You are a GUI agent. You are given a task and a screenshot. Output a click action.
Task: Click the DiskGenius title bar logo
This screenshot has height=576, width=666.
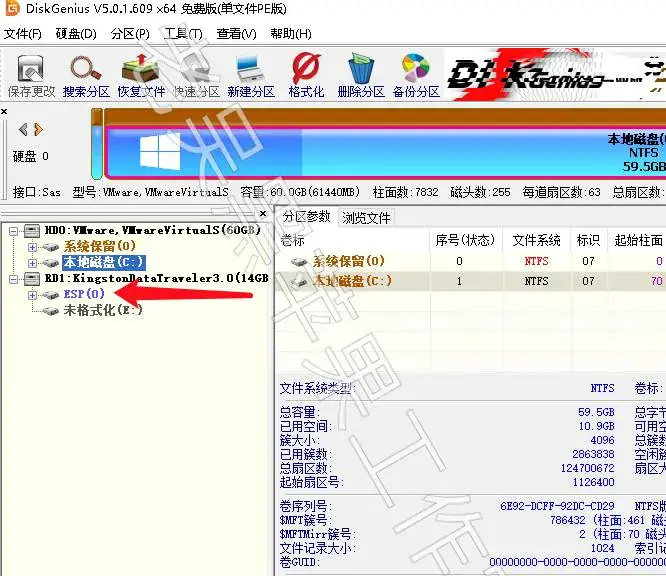(11, 8)
